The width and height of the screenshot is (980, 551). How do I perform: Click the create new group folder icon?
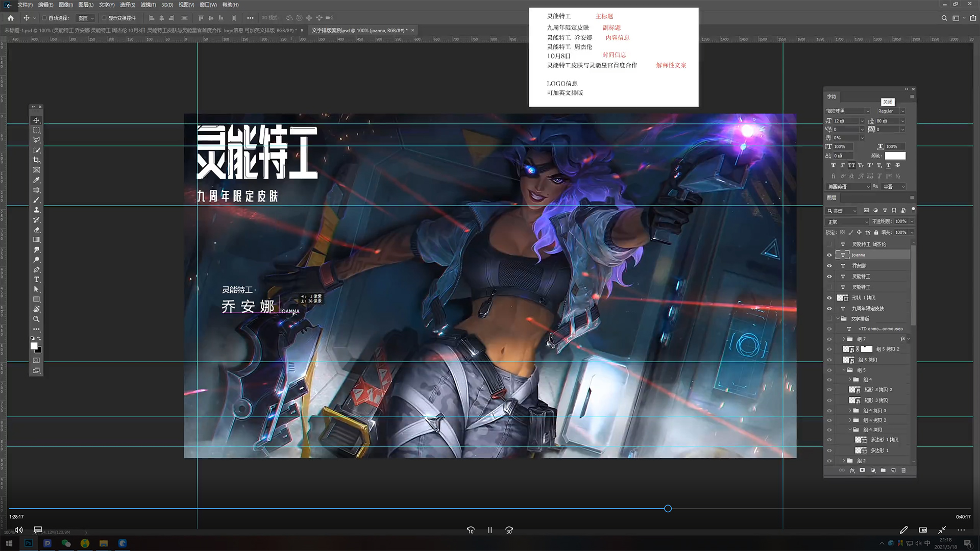(x=883, y=470)
